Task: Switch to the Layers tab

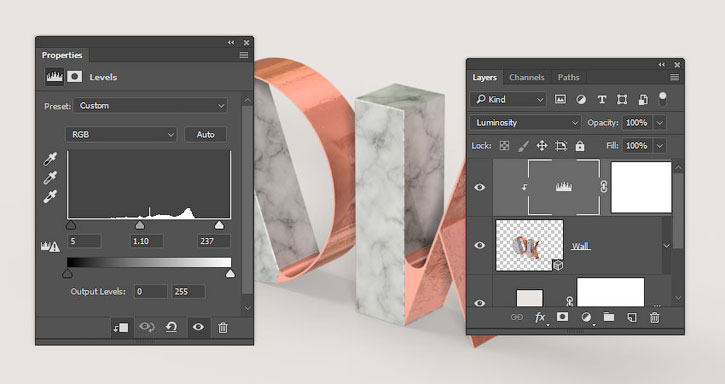Action: (484, 77)
